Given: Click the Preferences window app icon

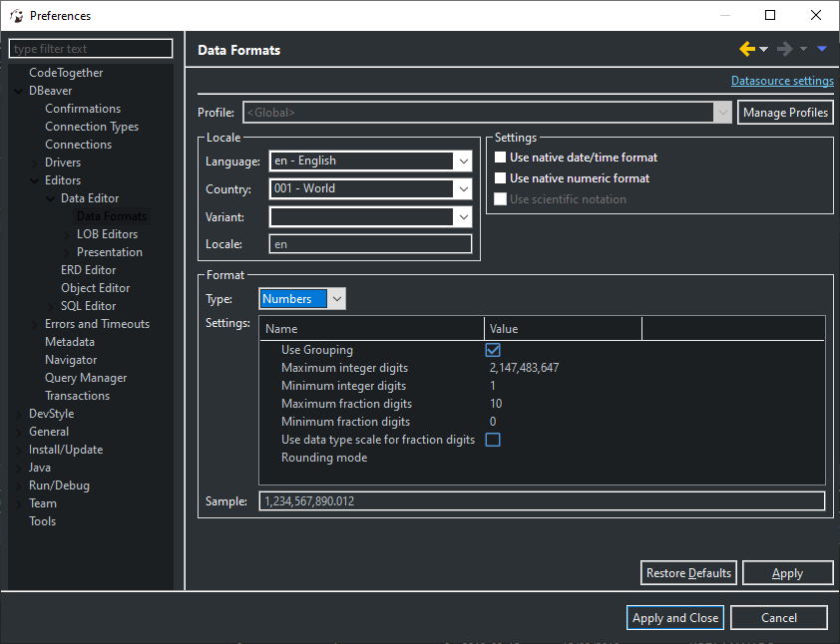Looking at the screenshot, I should tap(17, 16).
